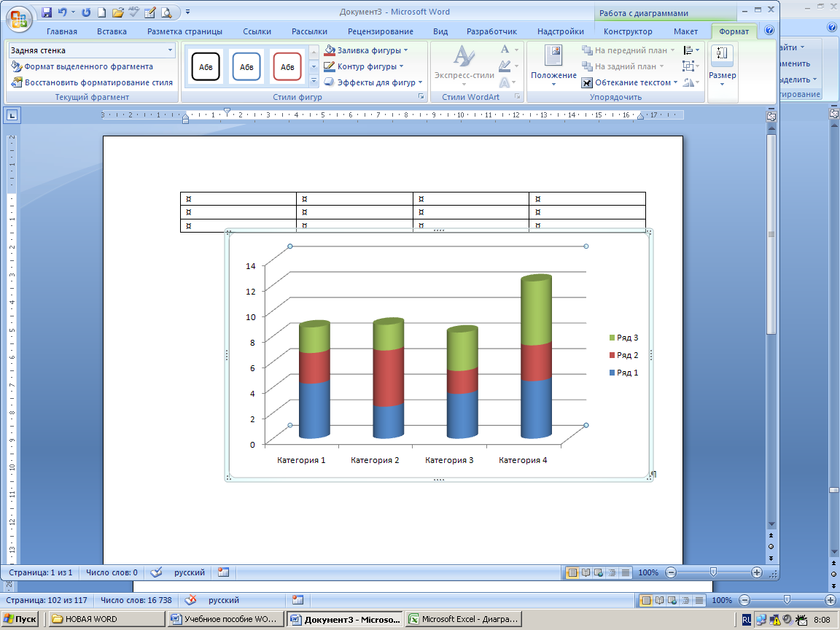The image size is (840, 630).
Task: Switch to Outline view in front window
Action: [612, 572]
